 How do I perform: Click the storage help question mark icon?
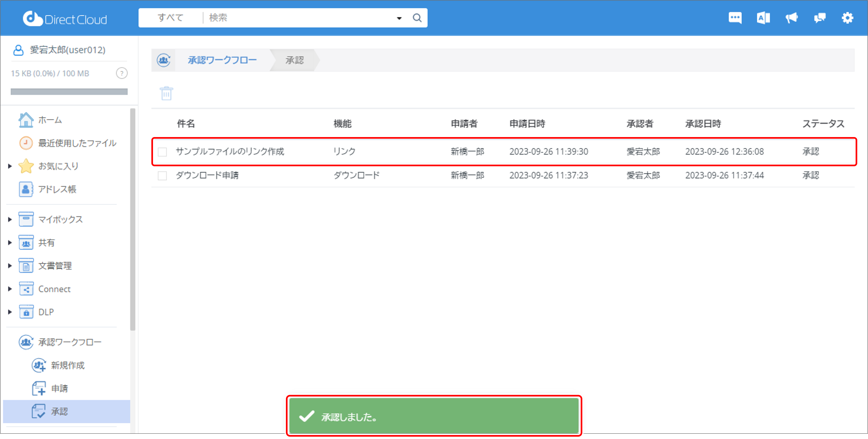pos(122,73)
